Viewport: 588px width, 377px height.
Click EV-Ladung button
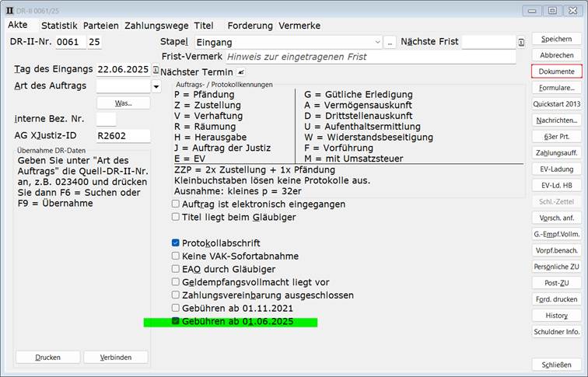pyautogui.click(x=557, y=169)
